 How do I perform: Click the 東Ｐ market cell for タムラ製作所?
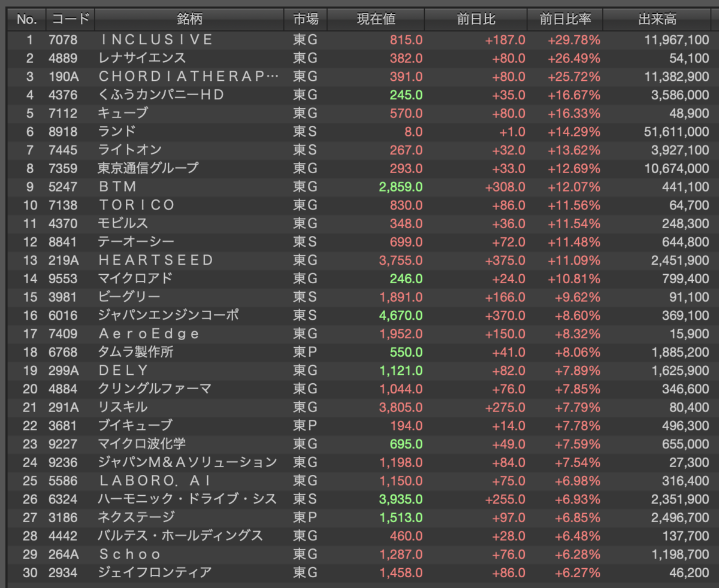[305, 352]
